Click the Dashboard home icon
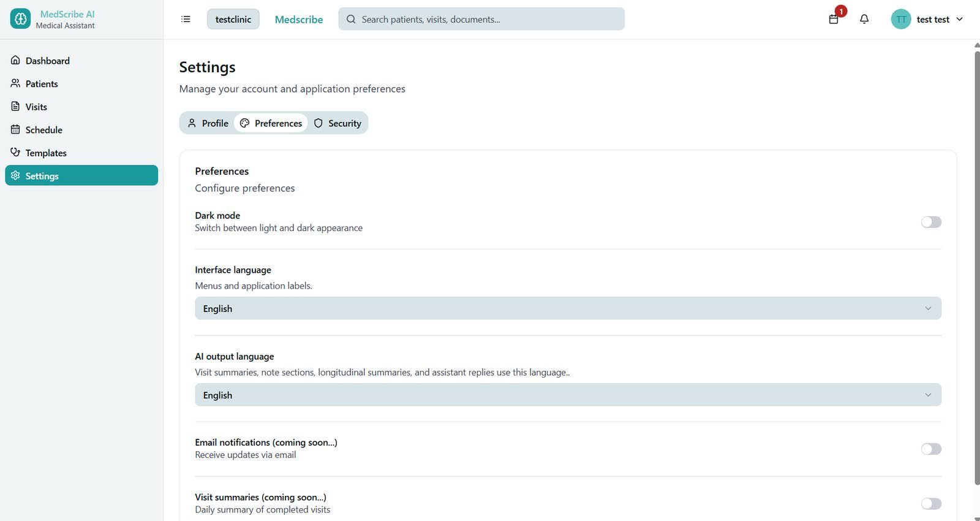 [x=15, y=60]
